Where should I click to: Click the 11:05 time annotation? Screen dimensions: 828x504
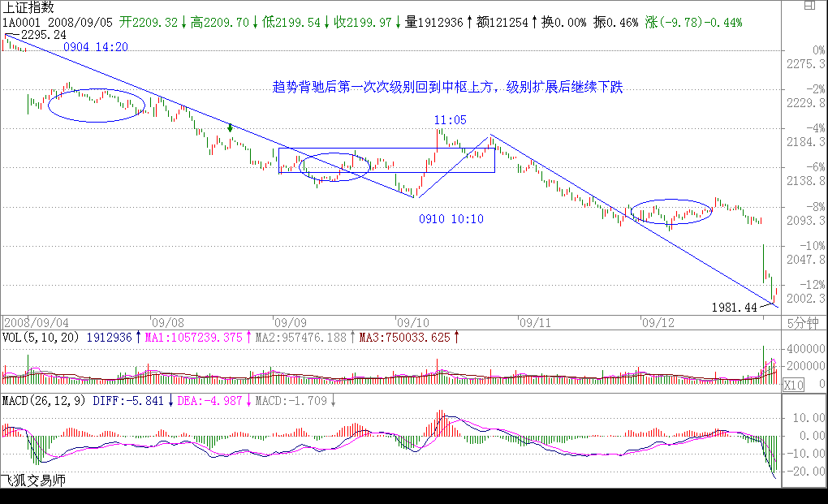451,120
